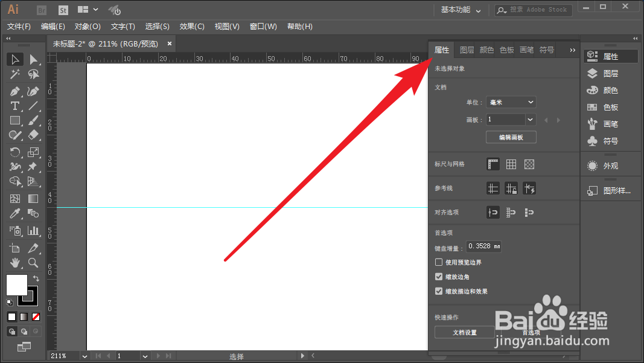
Task: Uncheck the 缩放边角 checkbox
Action: [x=439, y=277]
